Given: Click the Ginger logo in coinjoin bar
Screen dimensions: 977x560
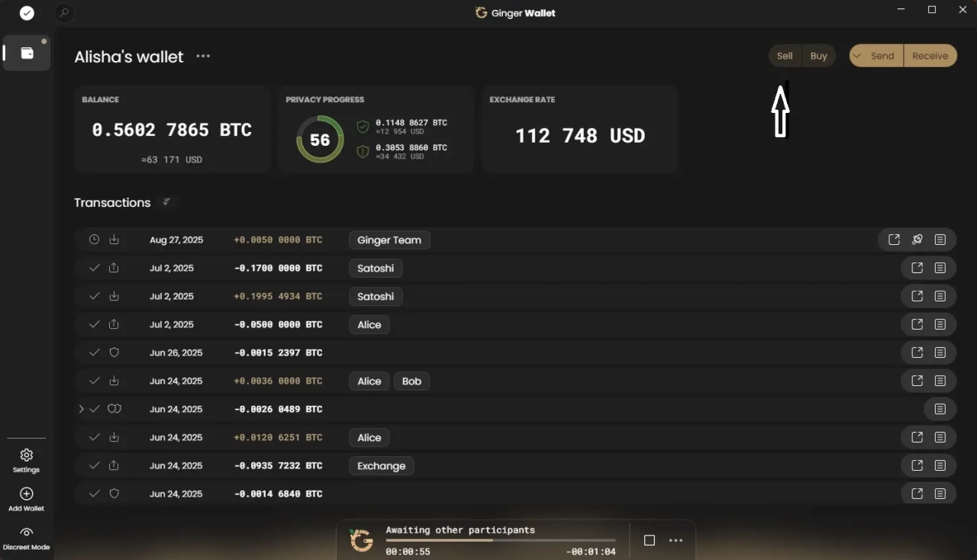Looking at the screenshot, I should click(x=361, y=539).
